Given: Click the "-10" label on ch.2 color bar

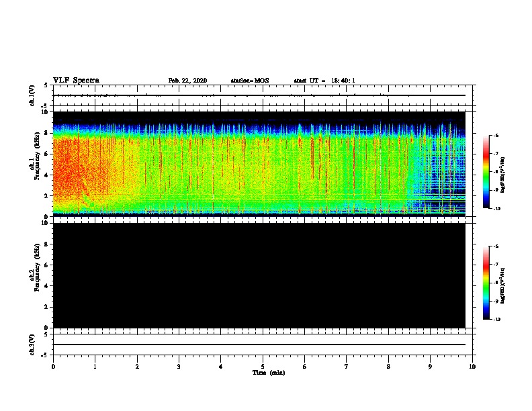Looking at the screenshot, I should click(x=496, y=320).
